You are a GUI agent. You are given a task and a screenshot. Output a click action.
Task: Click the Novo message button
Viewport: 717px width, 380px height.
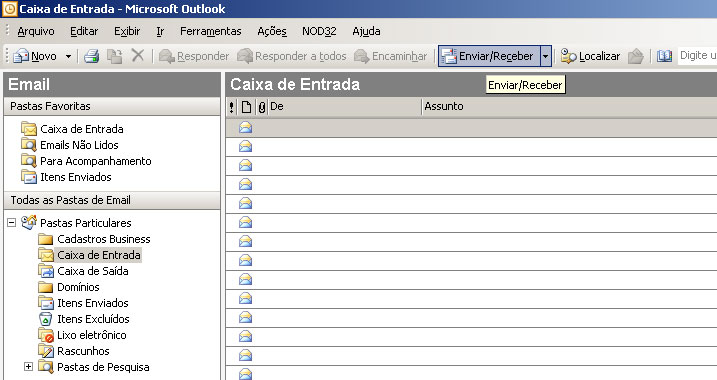[x=35, y=56]
